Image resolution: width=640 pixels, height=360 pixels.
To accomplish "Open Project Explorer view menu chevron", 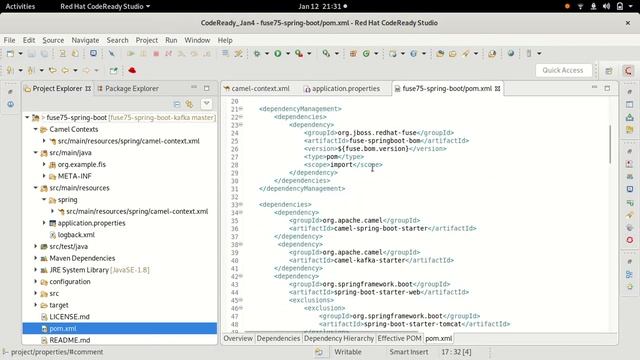I will pos(207,104).
